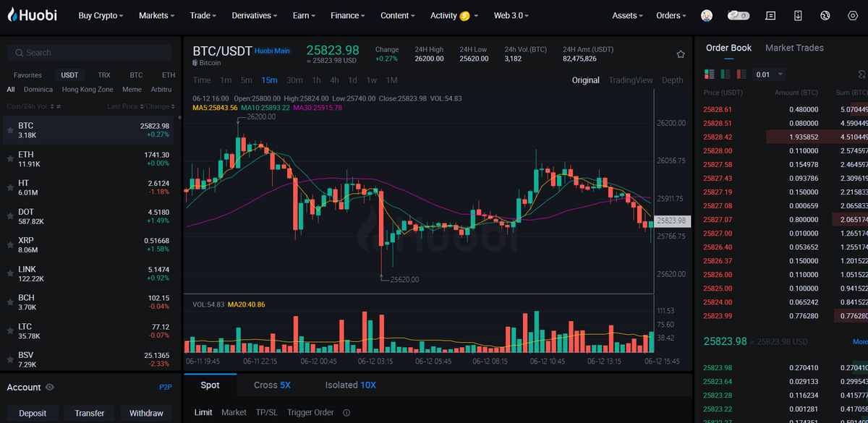Show sell orders only layout
Screen dimensions: 868x423
click(741, 74)
